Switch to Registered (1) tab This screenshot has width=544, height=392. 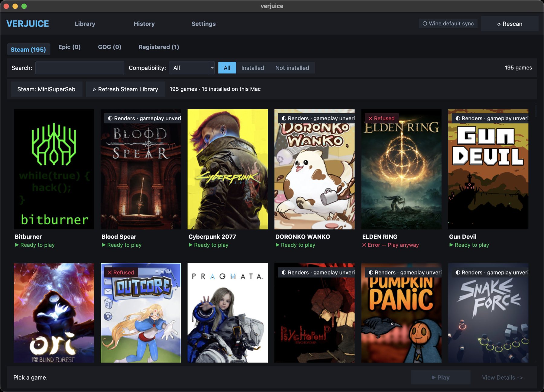point(159,47)
